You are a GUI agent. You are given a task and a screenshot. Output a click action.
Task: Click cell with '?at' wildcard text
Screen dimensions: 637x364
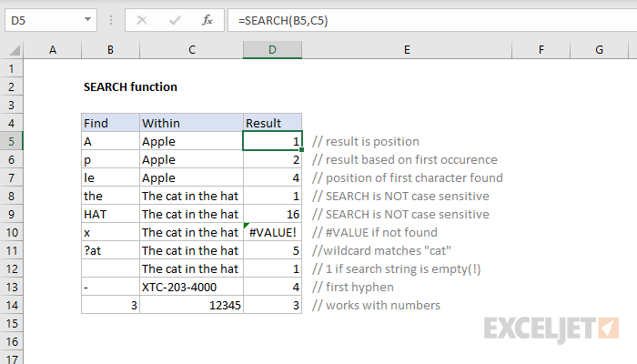110,250
